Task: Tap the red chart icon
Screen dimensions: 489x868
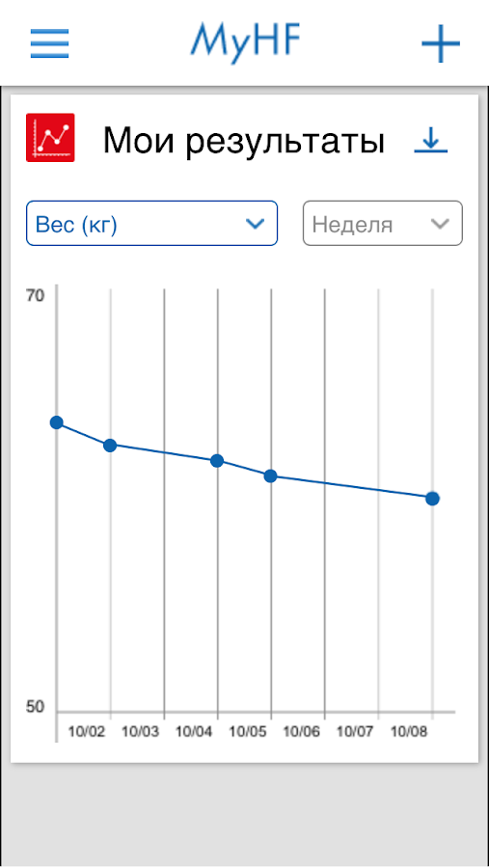Action: click(50, 138)
